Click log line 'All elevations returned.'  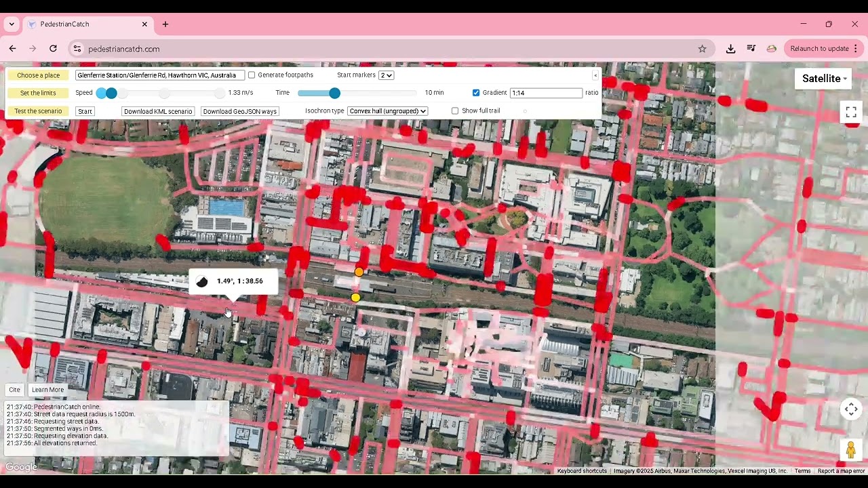pyautogui.click(x=52, y=443)
